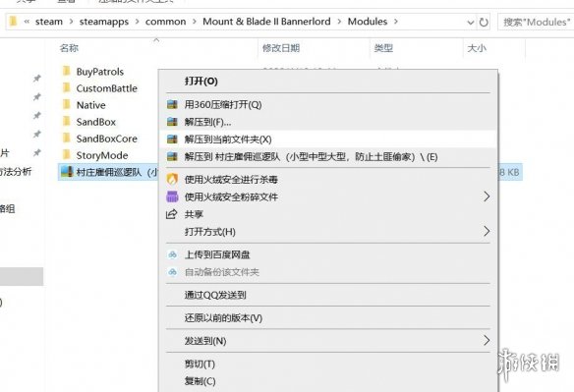Click the SandBoxCore folder icon

click(67, 138)
